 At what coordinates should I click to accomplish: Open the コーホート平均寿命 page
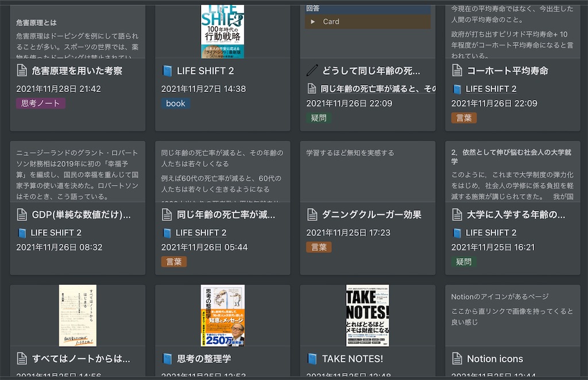point(508,71)
